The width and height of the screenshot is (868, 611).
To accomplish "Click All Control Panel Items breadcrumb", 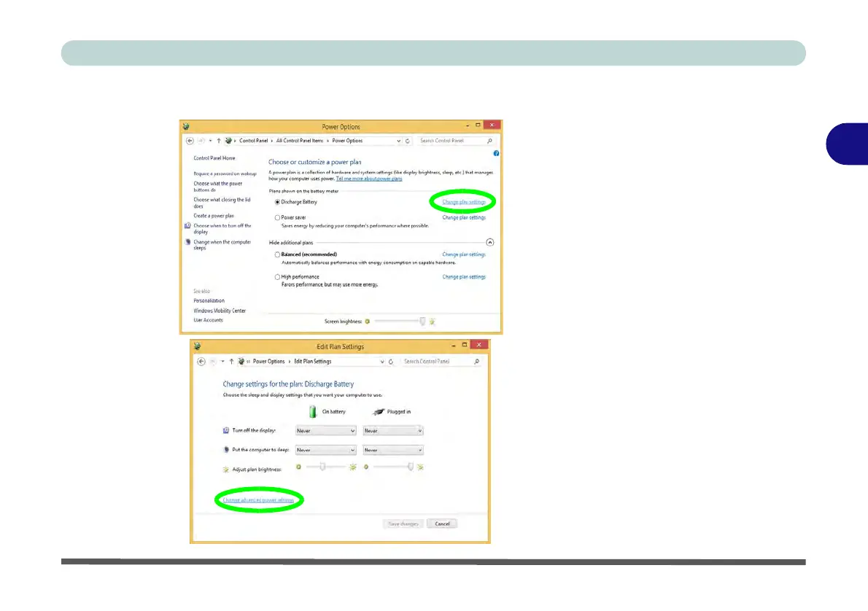I will coord(300,141).
